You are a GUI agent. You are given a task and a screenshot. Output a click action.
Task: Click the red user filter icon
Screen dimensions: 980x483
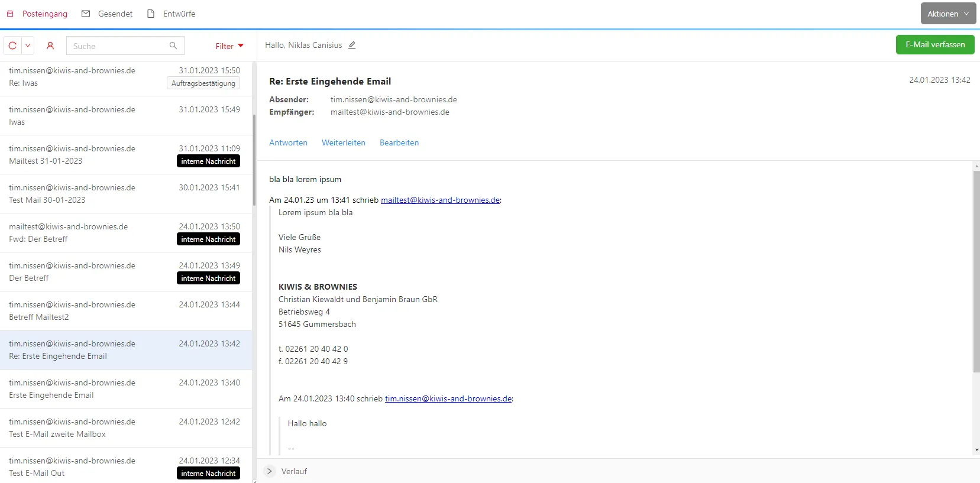(x=50, y=46)
